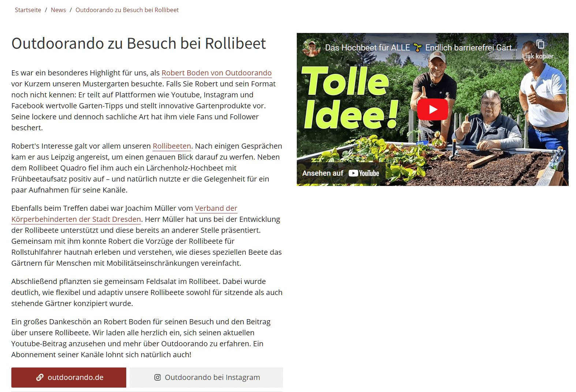Go to Startseite breadcrumb
This screenshot has width=576, height=392.
28,10
